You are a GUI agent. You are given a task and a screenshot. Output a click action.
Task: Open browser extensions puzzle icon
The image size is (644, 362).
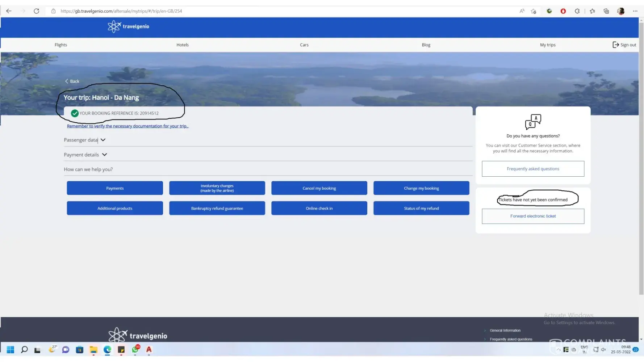(x=577, y=11)
